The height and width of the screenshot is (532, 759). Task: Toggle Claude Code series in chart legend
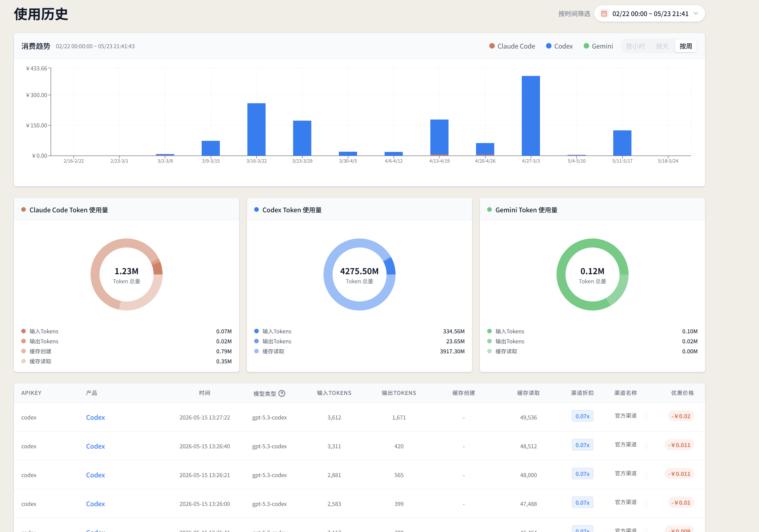pos(512,46)
